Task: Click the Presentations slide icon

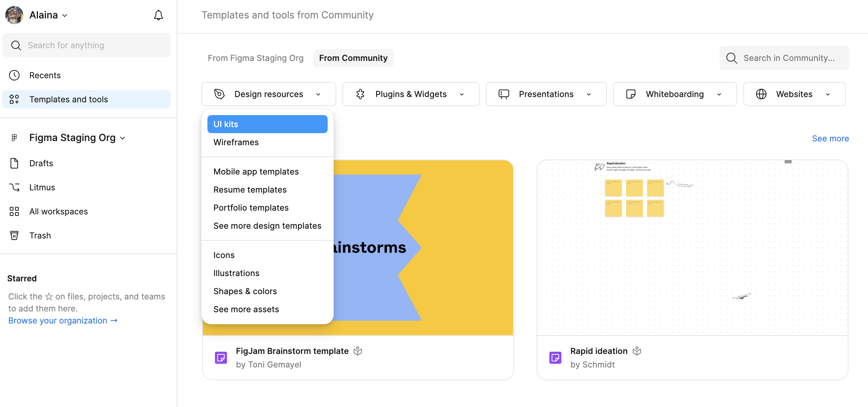Action: 504,94
